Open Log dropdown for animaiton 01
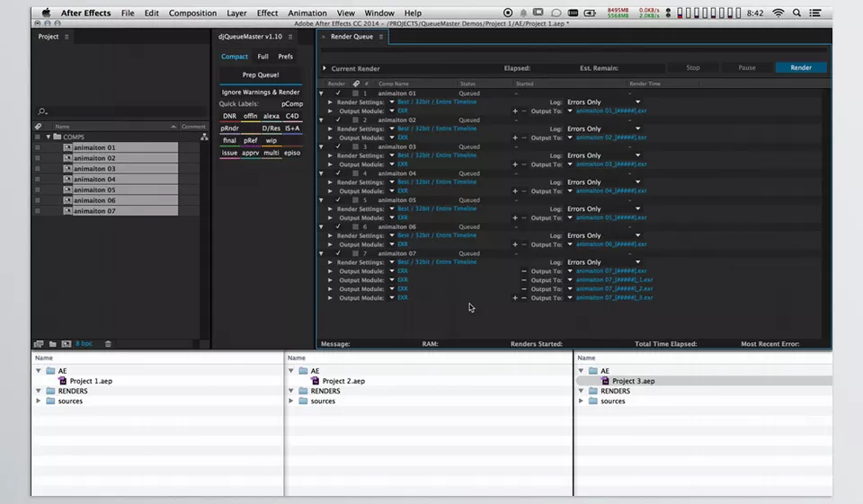863x504 pixels. click(638, 102)
